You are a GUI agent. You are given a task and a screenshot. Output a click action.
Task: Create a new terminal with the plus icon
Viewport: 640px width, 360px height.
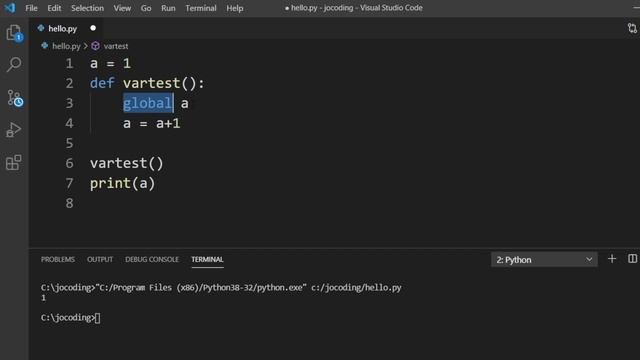coord(611,259)
